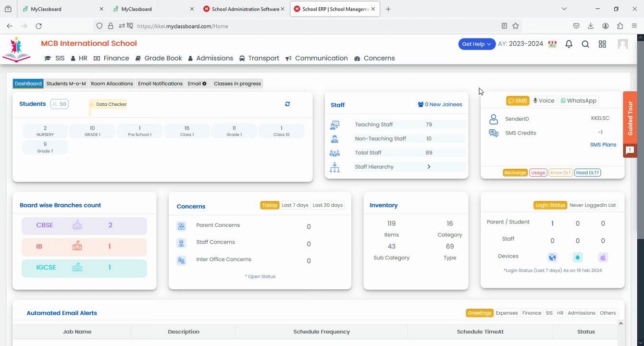
Task: Open a new browser tab
Action: (x=388, y=9)
